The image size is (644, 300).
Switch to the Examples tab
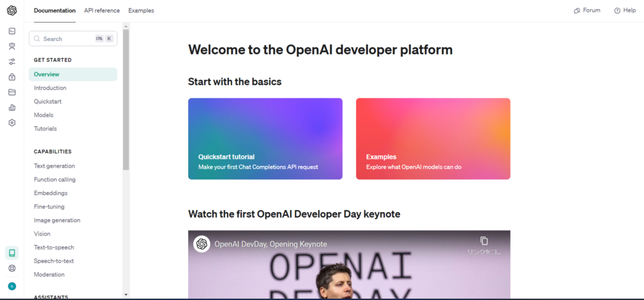pyautogui.click(x=142, y=11)
